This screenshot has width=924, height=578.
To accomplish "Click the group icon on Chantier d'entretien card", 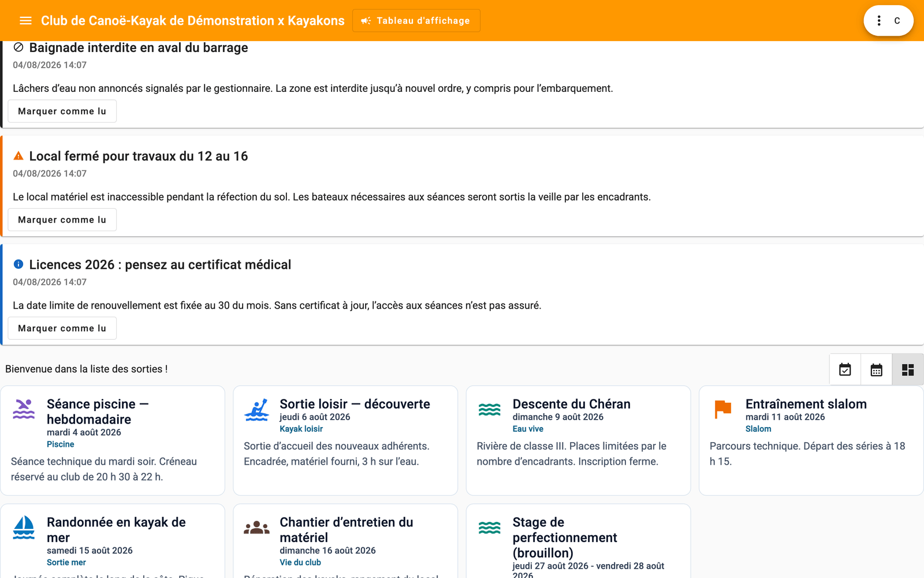I will pos(256,527).
